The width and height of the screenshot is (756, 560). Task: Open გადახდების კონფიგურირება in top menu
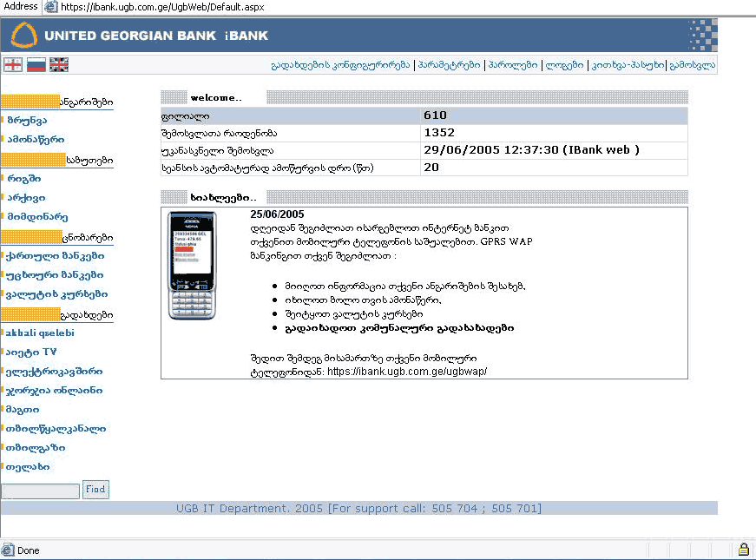click(340, 64)
